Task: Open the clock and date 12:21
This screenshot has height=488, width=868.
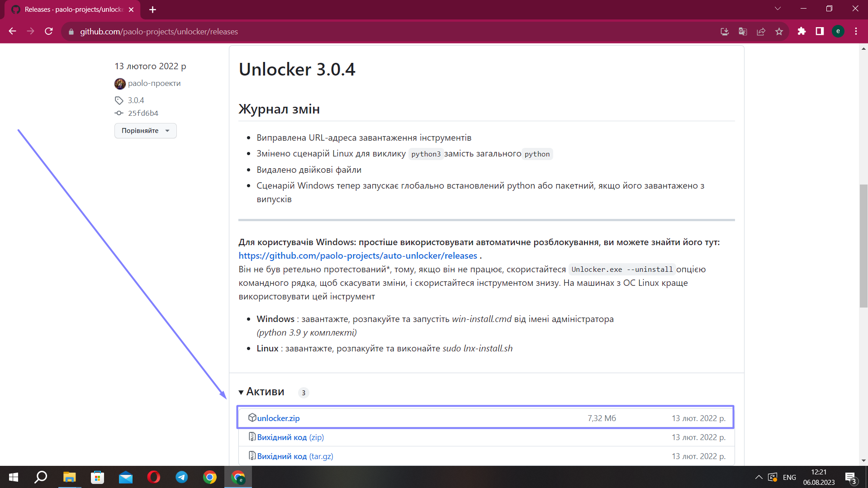Action: [x=819, y=477]
